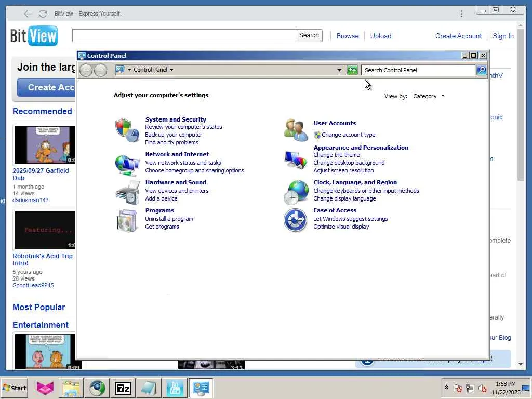Click Find and fix problems
Image resolution: width=532 pixels, height=399 pixels.
click(171, 142)
